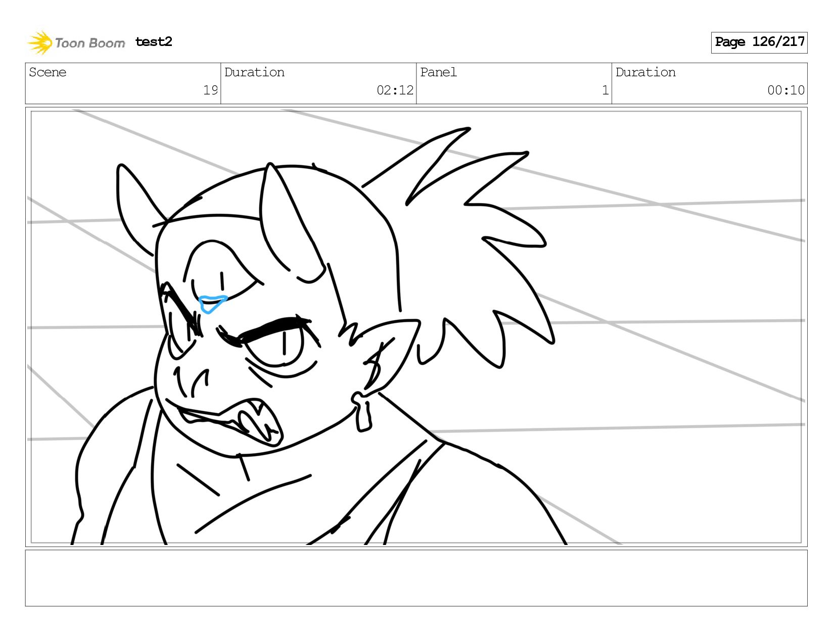Click the "Panel" header label
834x644 pixels.
coord(438,72)
